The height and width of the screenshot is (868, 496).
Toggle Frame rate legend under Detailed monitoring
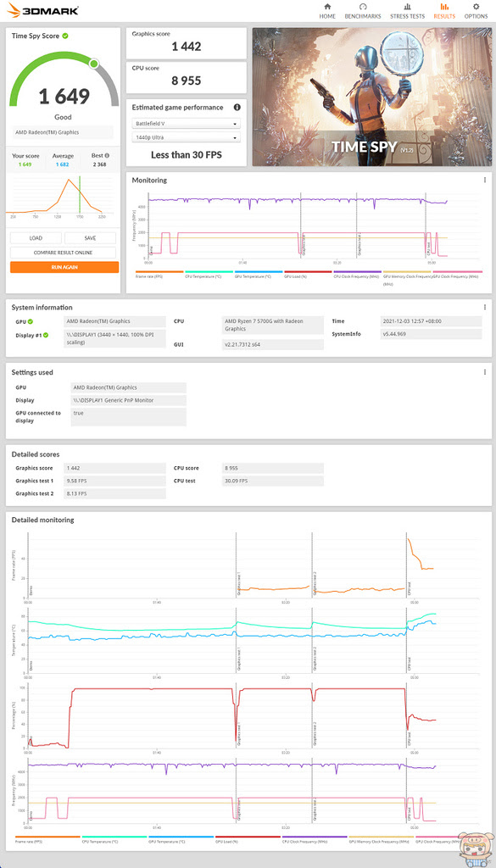click(x=47, y=839)
